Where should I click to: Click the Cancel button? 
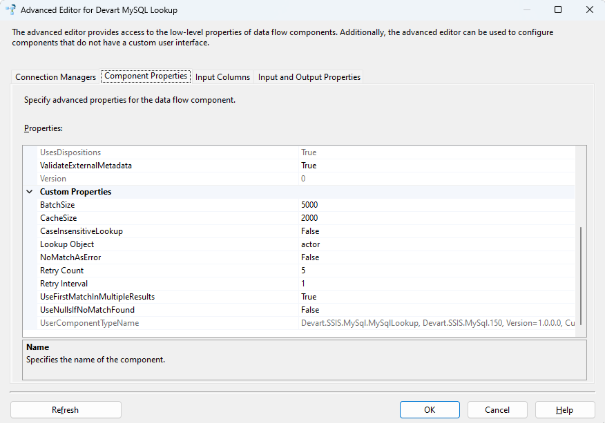[x=497, y=410]
